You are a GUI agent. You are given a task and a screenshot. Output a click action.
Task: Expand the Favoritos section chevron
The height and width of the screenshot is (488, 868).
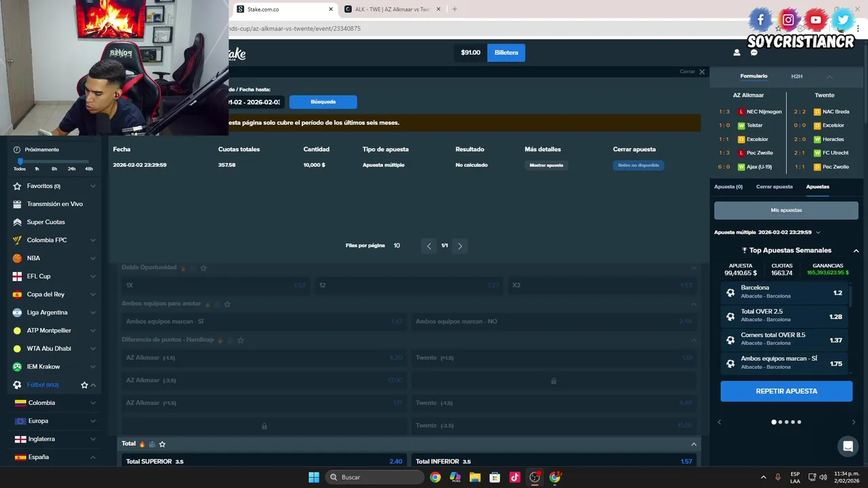pos(93,186)
